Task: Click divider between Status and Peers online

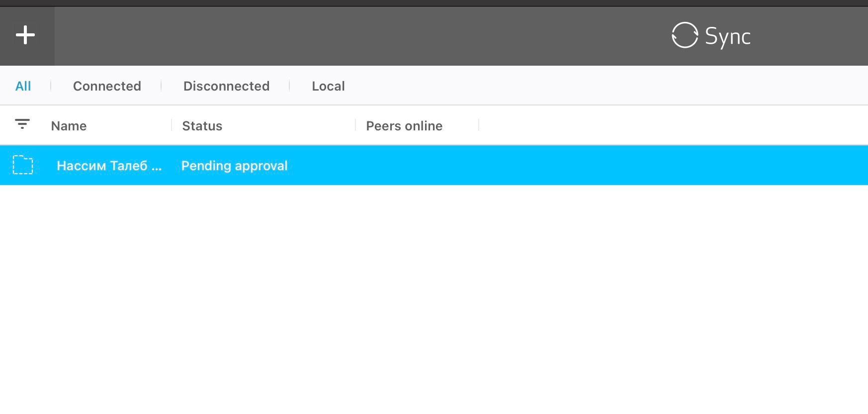Action: pyautogui.click(x=355, y=125)
